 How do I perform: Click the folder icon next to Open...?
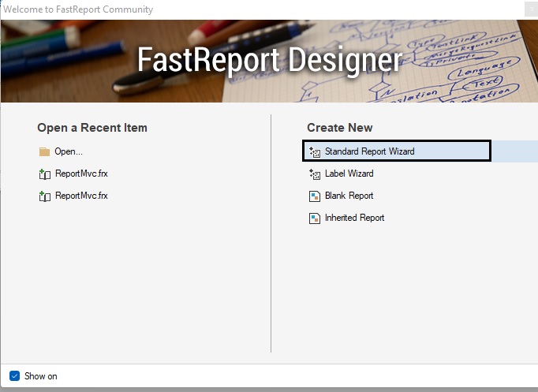tap(44, 151)
